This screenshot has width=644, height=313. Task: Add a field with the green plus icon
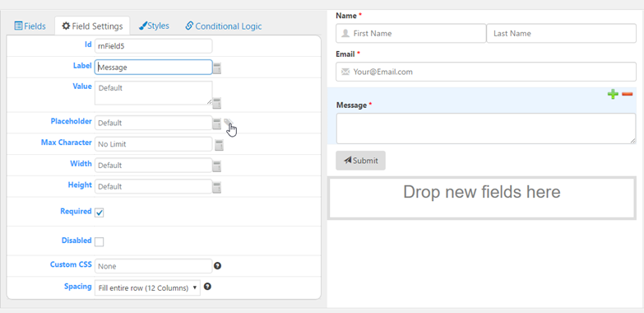[613, 95]
